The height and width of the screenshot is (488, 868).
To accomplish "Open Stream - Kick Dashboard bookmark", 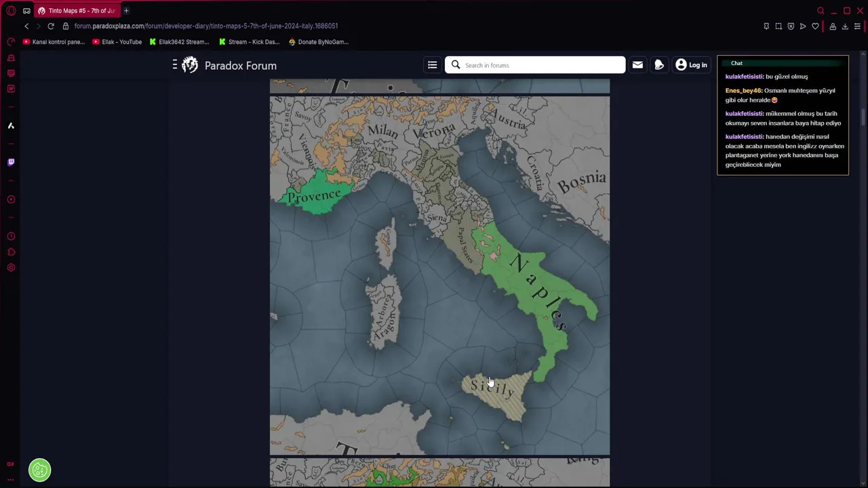I will pos(249,42).
